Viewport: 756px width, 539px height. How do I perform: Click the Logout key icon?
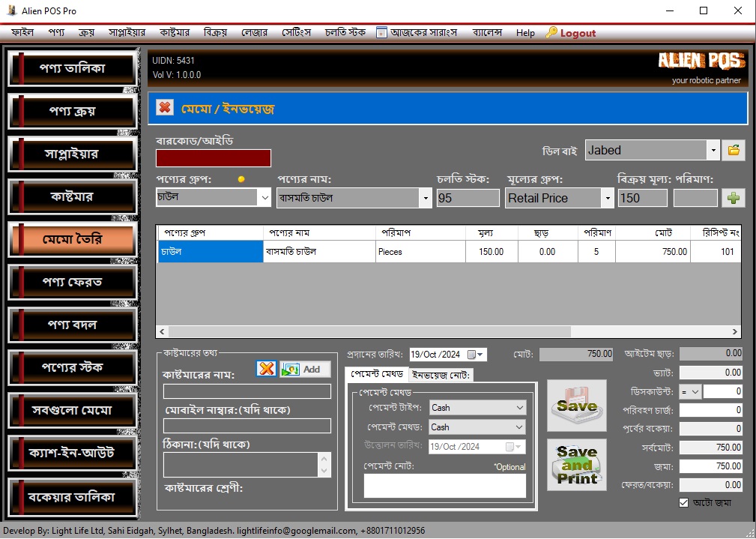[551, 33]
